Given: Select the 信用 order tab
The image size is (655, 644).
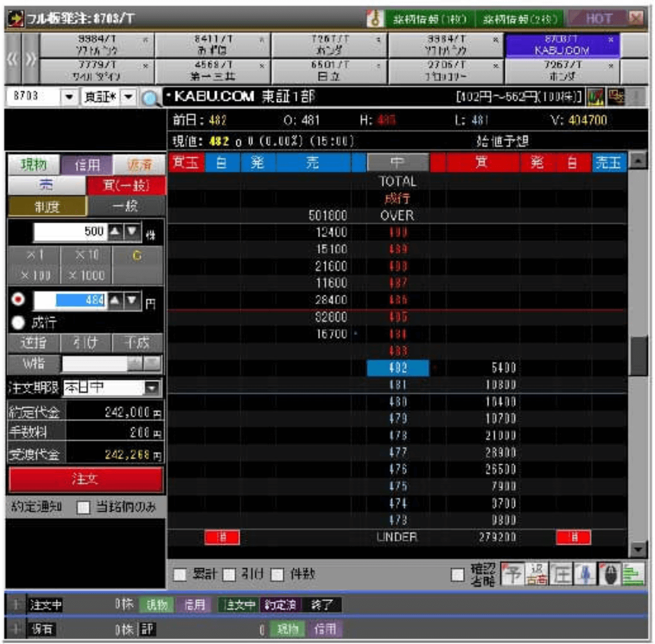Looking at the screenshot, I should pyautogui.click(x=87, y=164).
